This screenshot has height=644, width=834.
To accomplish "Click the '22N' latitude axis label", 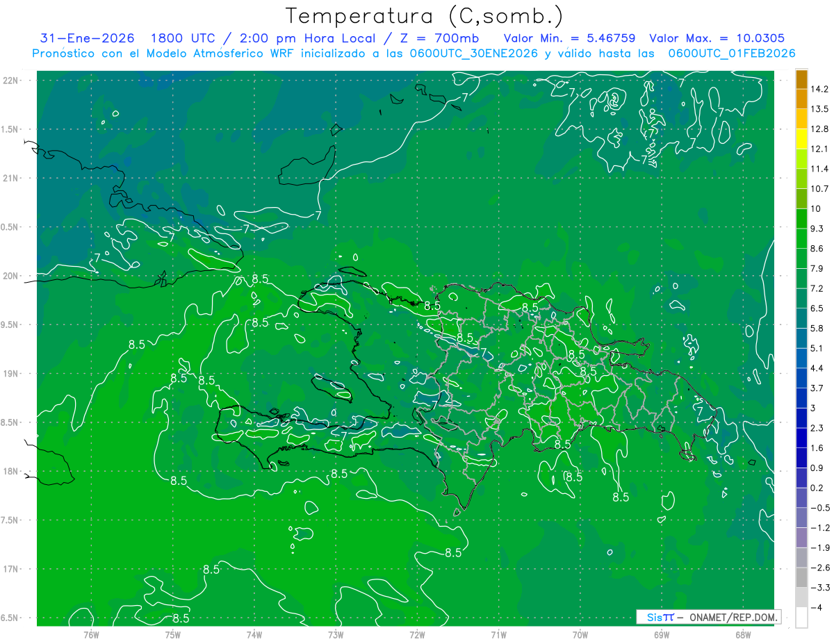I will (11, 80).
